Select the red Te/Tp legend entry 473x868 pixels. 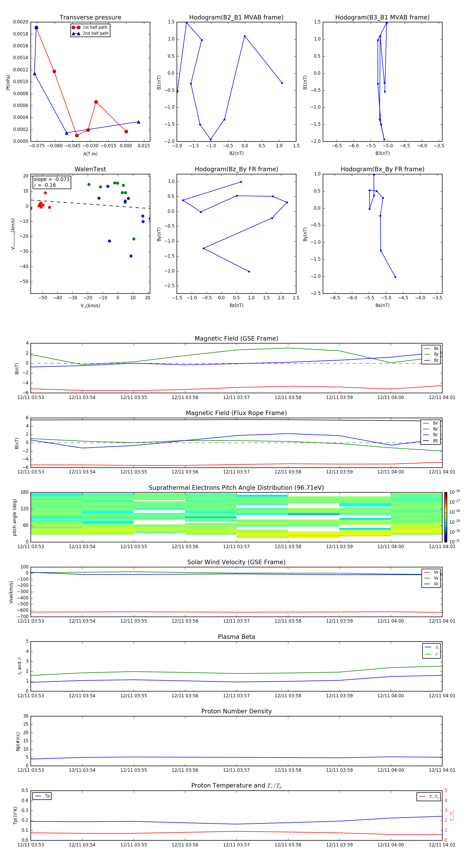point(429,796)
